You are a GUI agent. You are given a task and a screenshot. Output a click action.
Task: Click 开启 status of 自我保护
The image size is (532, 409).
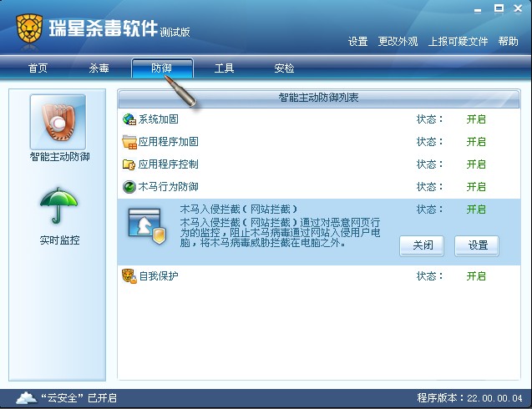(476, 276)
